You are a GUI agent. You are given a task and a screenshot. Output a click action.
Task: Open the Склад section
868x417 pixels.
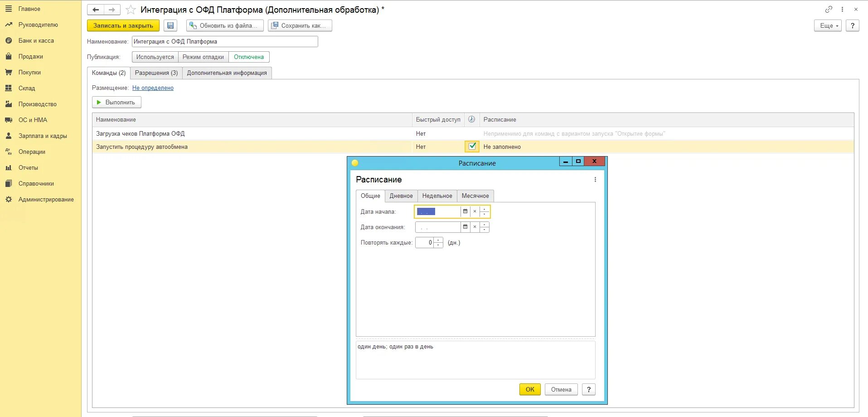[x=27, y=88]
